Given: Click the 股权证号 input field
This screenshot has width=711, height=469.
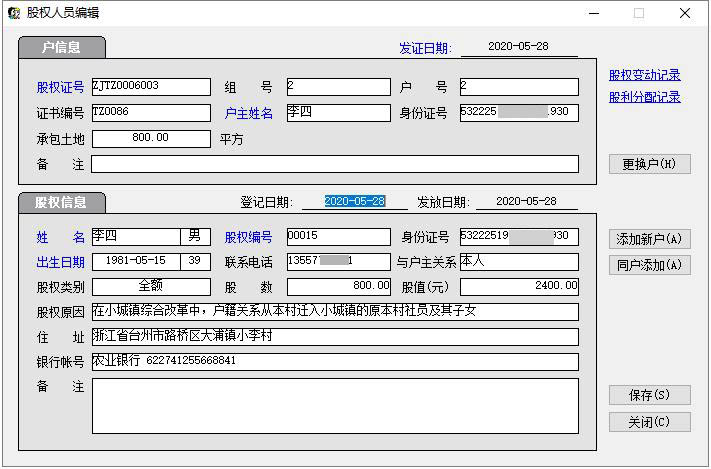Looking at the screenshot, I should point(151,87).
